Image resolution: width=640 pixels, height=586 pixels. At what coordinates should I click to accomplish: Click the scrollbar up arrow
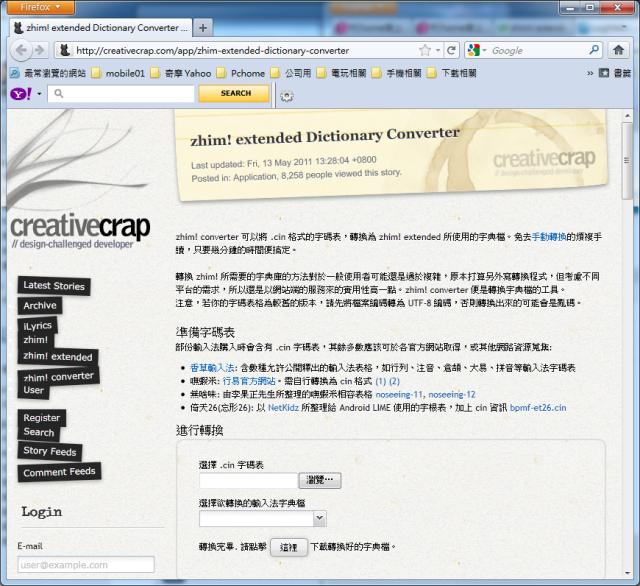click(x=627, y=116)
